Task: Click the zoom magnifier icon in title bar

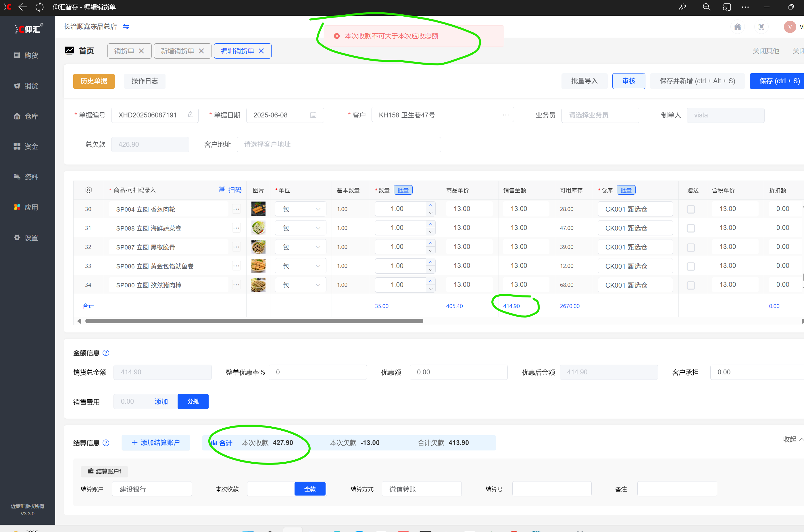Action: point(706,7)
